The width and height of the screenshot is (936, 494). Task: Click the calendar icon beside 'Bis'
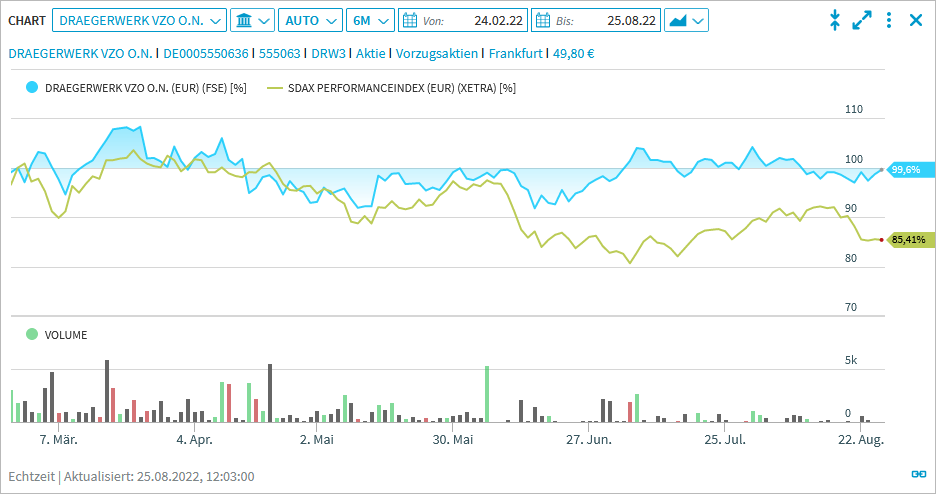(542, 20)
